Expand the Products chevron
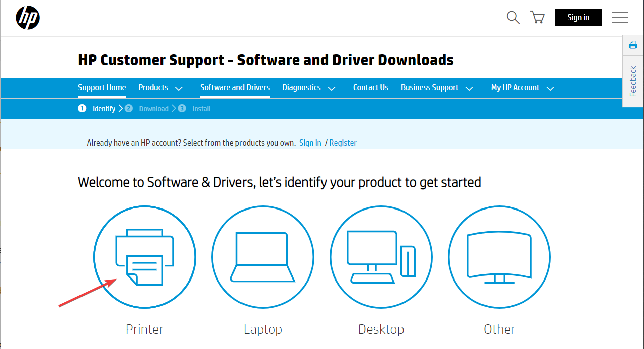 pos(179,89)
